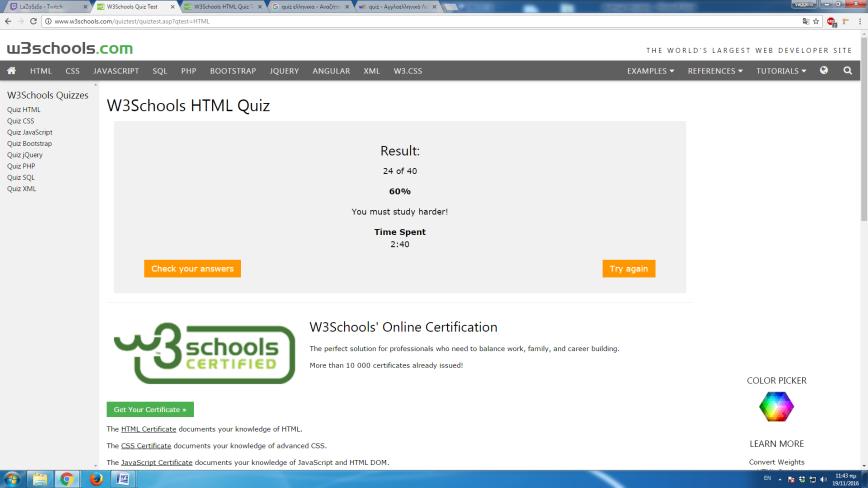The image size is (868, 488).
Task: Open the Angular menu item
Action: [331, 71]
